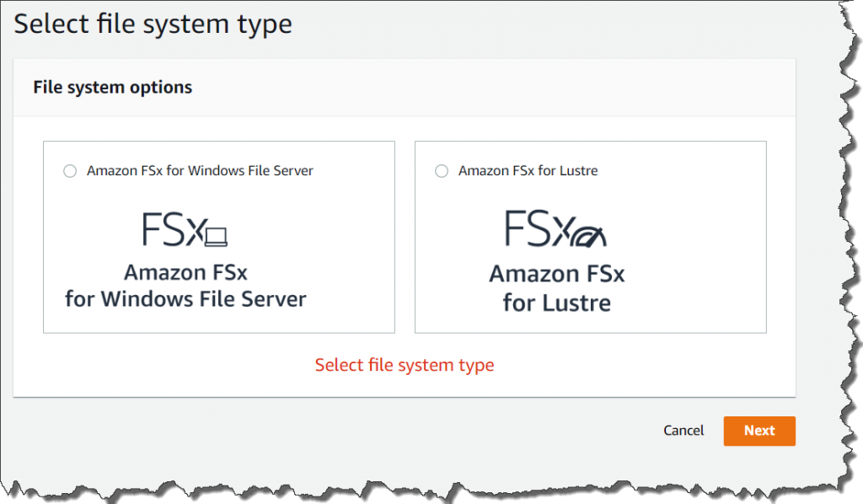This screenshot has height=504, width=863.
Task: Click large 'for Lustre' card caption
Action: (556, 303)
